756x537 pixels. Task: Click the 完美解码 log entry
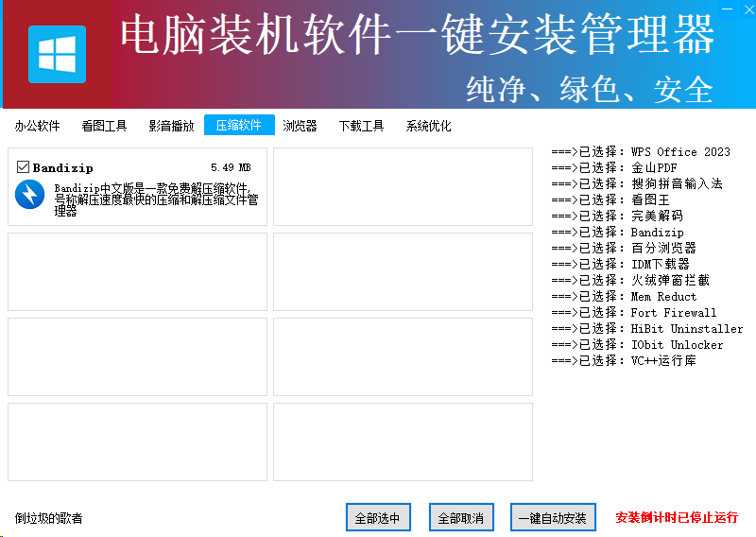coord(617,216)
